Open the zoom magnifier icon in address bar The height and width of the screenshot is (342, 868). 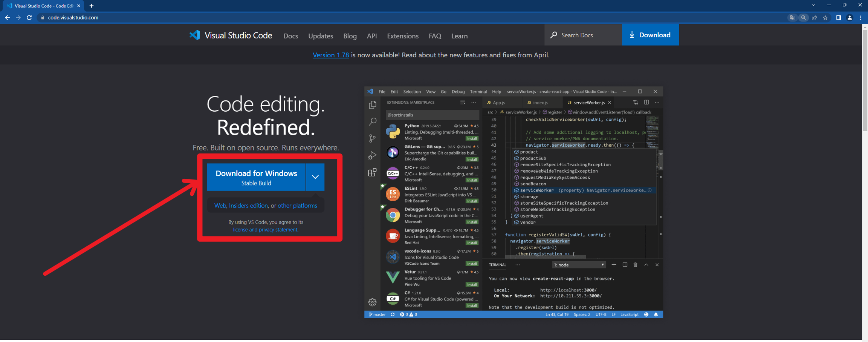[x=804, y=18]
